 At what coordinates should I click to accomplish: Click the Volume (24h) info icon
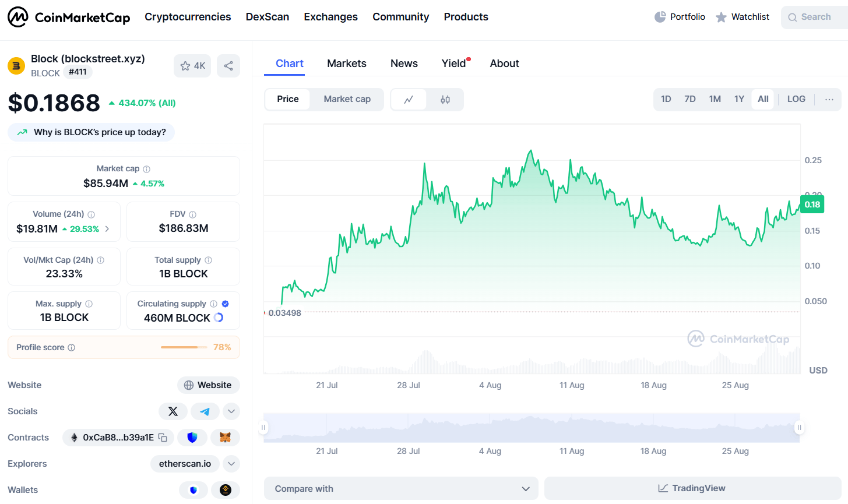pos(92,214)
